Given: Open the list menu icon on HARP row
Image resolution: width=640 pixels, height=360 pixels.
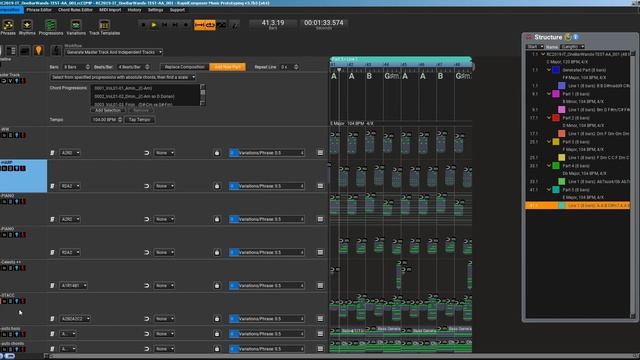Looking at the screenshot, I should click(x=320, y=186).
